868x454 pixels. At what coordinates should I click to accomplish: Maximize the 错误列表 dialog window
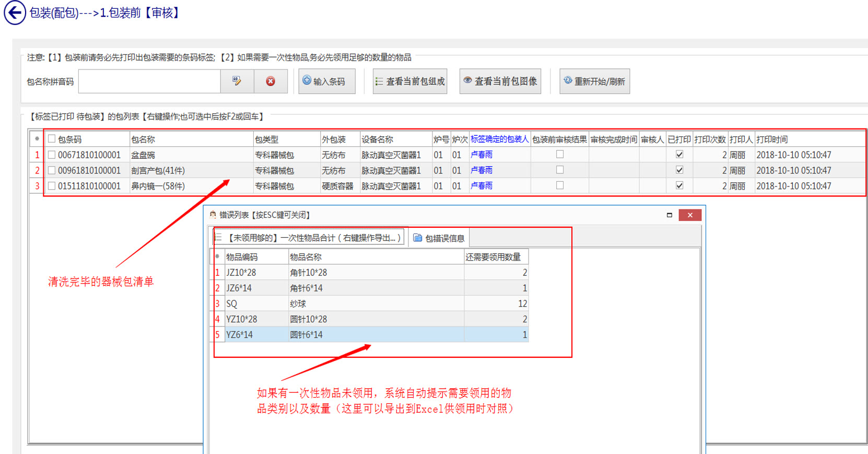coord(669,215)
